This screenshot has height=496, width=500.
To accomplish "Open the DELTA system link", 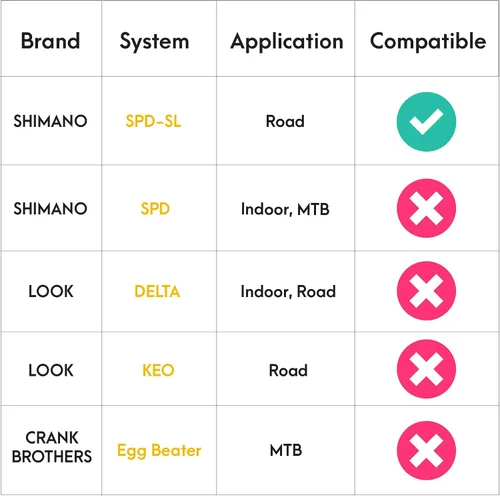I will (x=157, y=291).
